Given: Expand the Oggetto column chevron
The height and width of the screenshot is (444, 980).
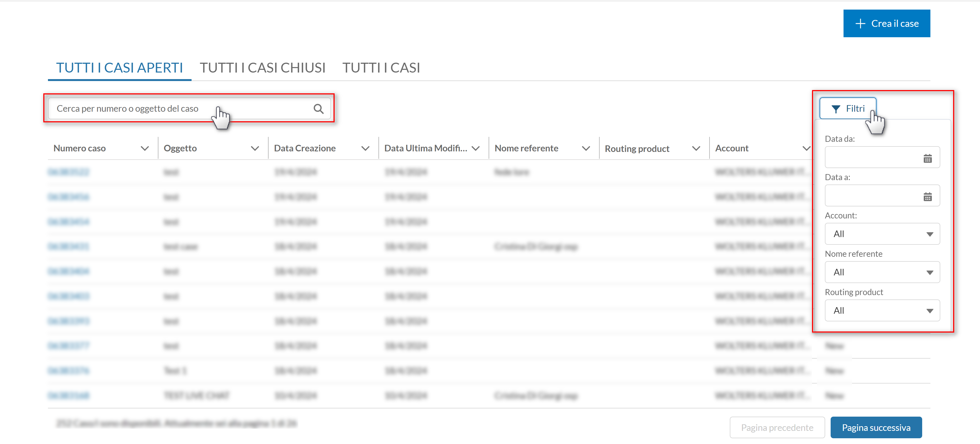Looking at the screenshot, I should pyautogui.click(x=255, y=148).
